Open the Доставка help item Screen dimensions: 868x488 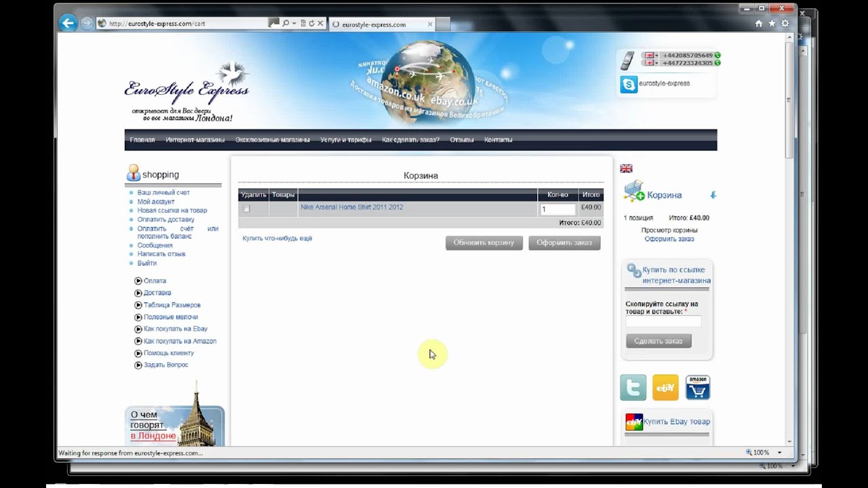157,293
